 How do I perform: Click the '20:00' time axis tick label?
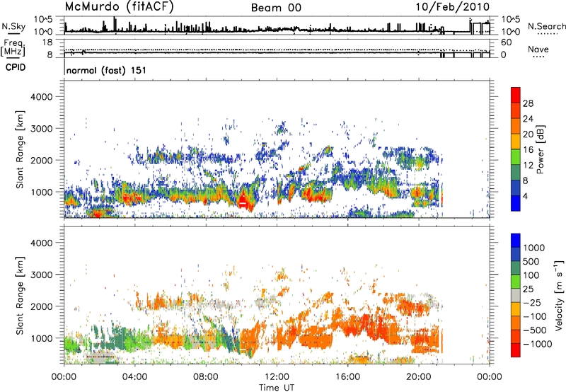[419, 377]
